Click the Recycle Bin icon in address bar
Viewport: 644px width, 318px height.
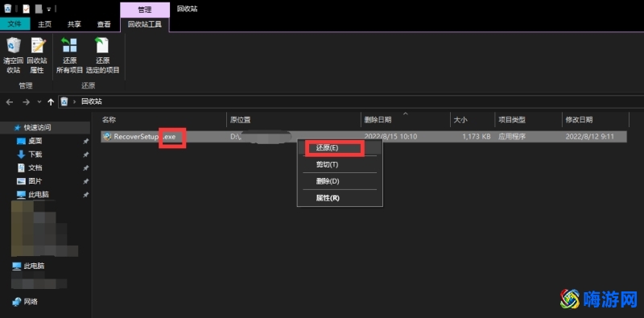(x=64, y=102)
